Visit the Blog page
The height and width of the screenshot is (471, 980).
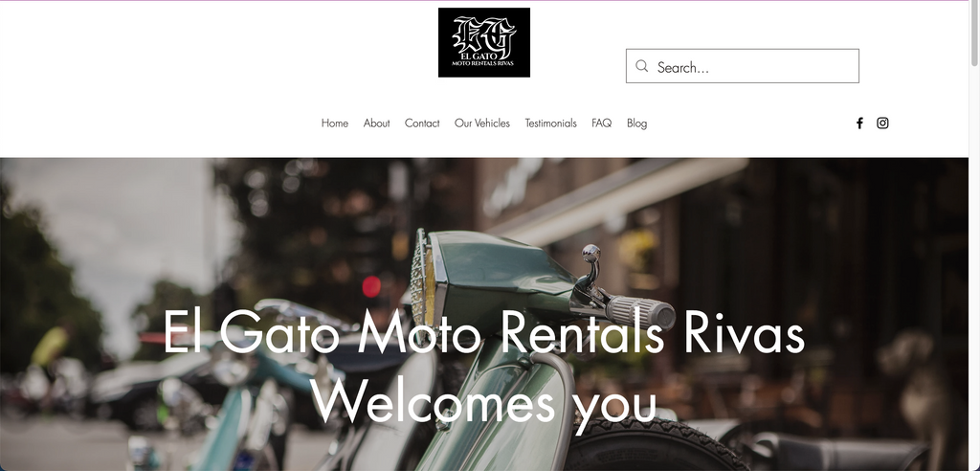(636, 123)
